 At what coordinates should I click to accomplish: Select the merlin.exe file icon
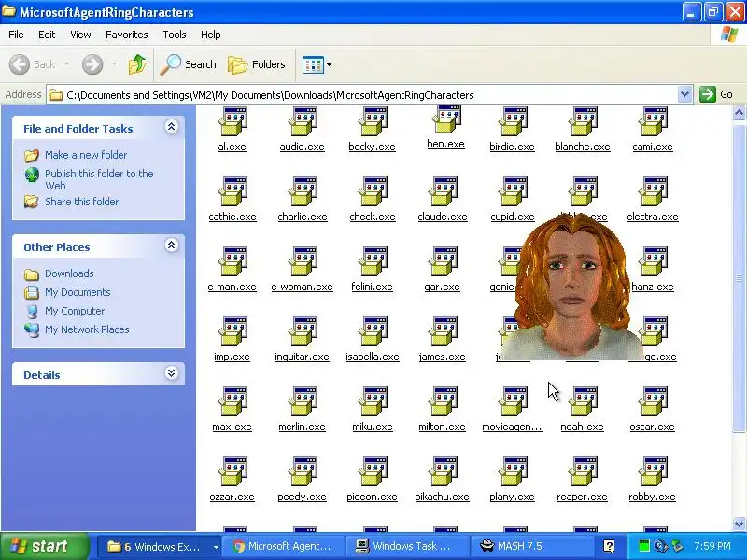(303, 401)
